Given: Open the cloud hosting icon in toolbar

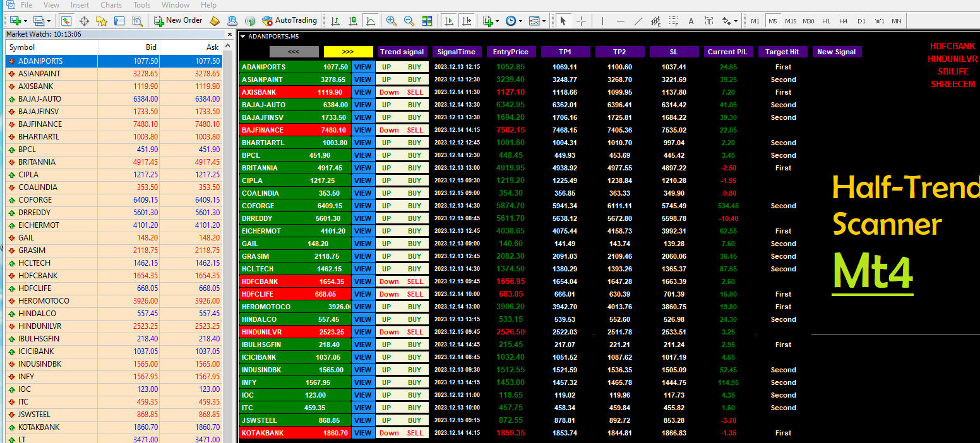Looking at the screenshot, I should click(232, 21).
